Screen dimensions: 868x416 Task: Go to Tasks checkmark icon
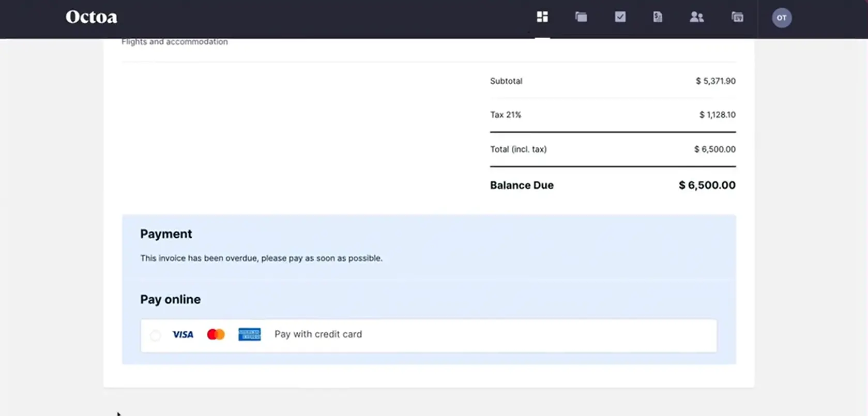[620, 17]
